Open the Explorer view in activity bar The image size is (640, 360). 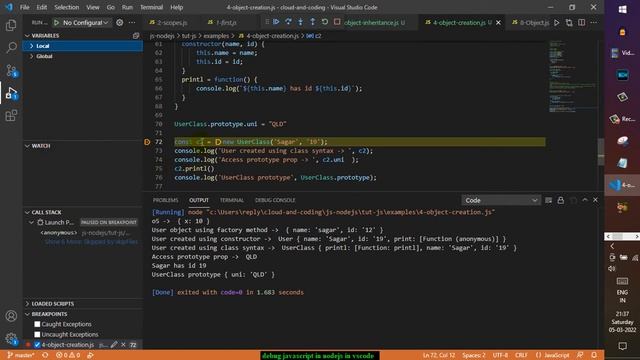11,25
